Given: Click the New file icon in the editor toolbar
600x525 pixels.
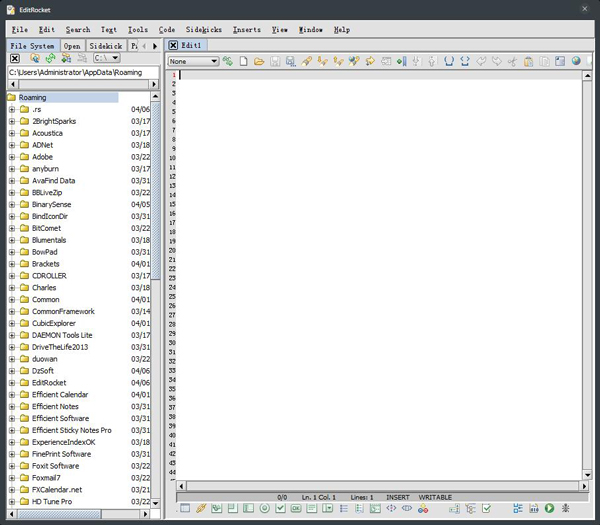Looking at the screenshot, I should (x=243, y=61).
